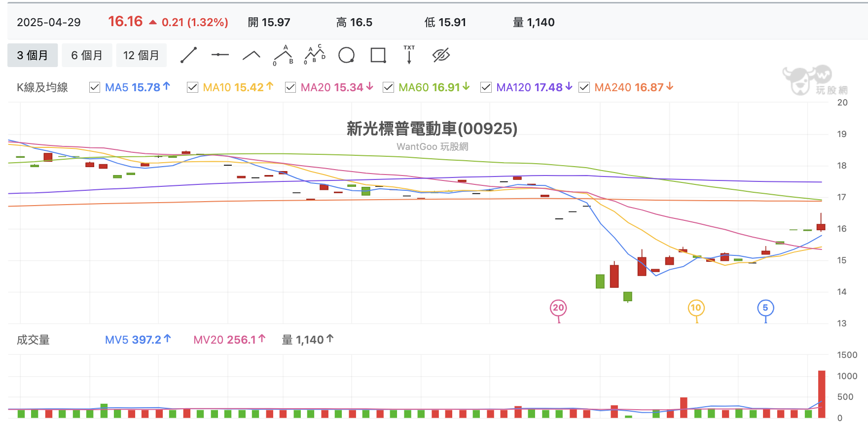Switch to the 6 個月 range
868x424 pixels.
87,55
